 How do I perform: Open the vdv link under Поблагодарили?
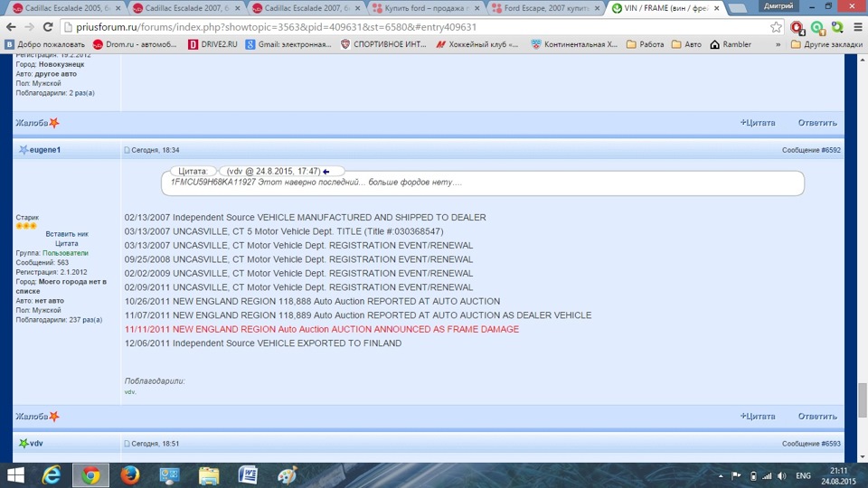click(129, 391)
